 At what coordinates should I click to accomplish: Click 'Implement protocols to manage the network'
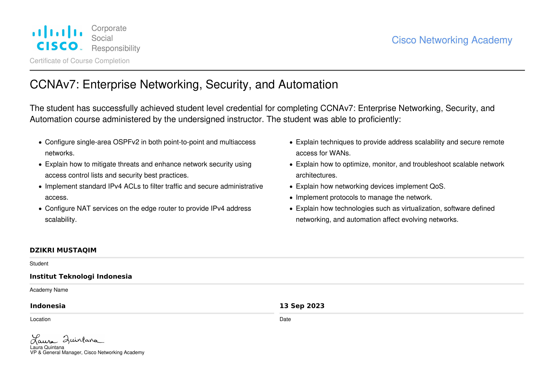pos(364,198)
